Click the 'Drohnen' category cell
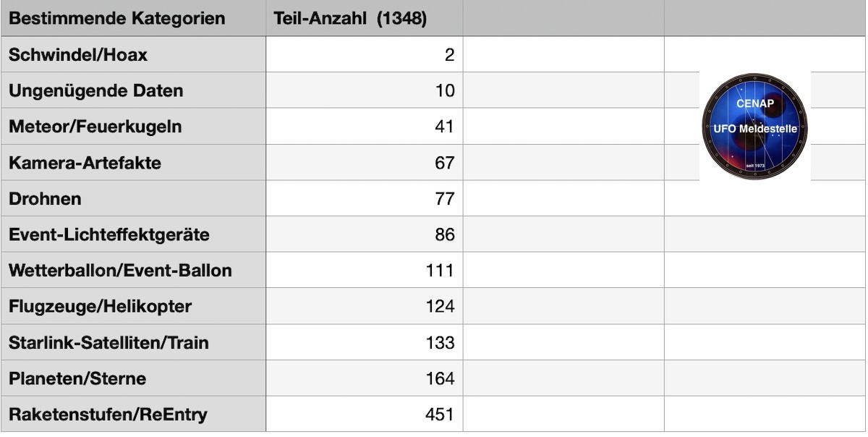Viewport: 868px width, 437px height. (45, 199)
